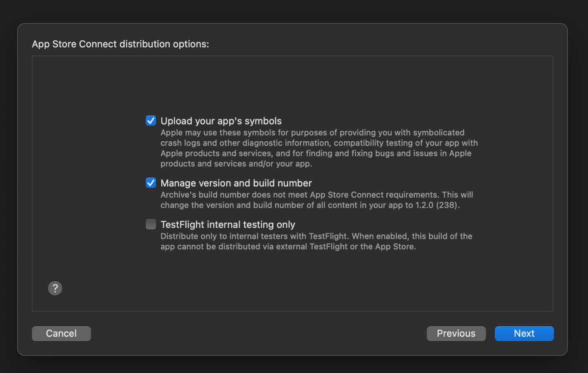The width and height of the screenshot is (588, 373).
Task: Uncheck Upload your app's symbols checkbox
Action: pyautogui.click(x=151, y=121)
